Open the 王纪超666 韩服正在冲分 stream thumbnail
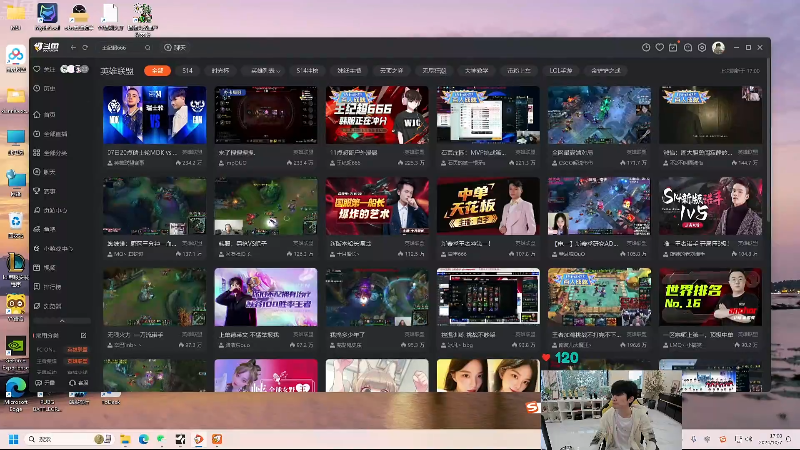The width and height of the screenshot is (800, 450). (377, 115)
